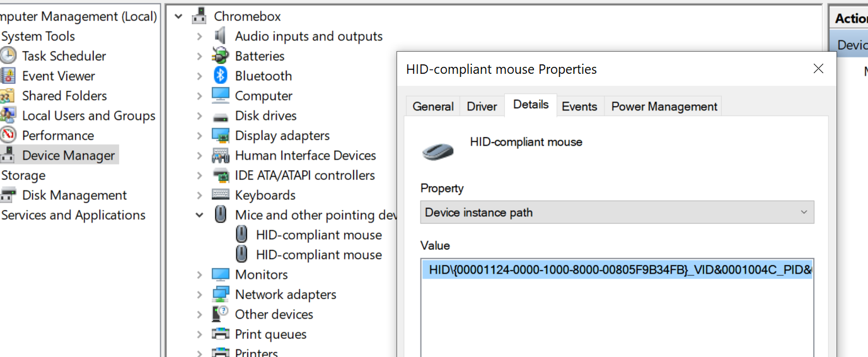This screenshot has height=357, width=868.
Task: Open the Property dropdown showing Device instance path
Action: click(616, 213)
